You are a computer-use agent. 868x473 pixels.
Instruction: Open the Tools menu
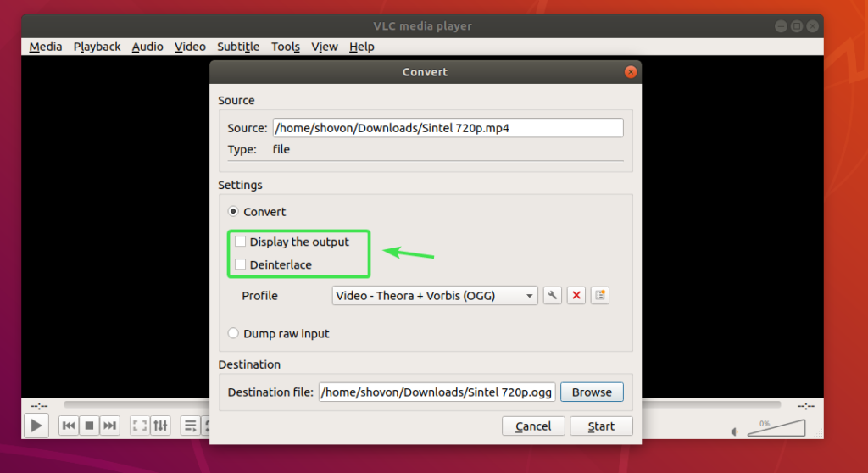286,47
